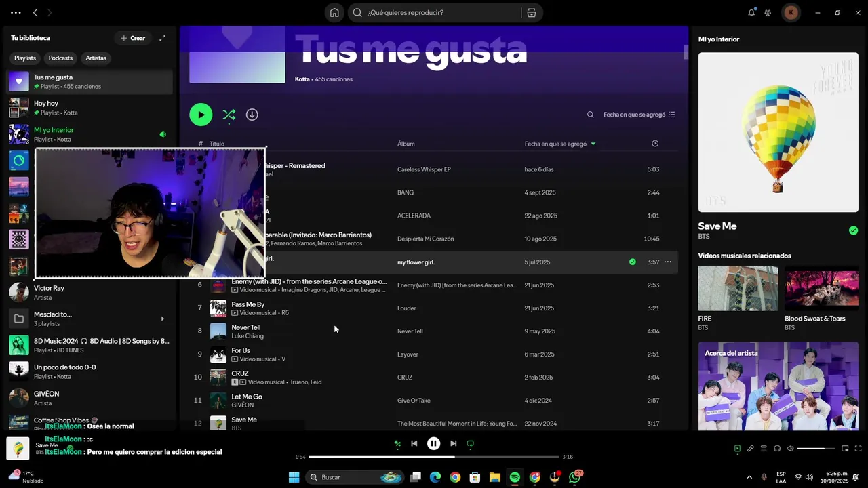Toggle the green Save Me added checkmark
Image resolution: width=868 pixels, height=488 pixels.
[853, 230]
